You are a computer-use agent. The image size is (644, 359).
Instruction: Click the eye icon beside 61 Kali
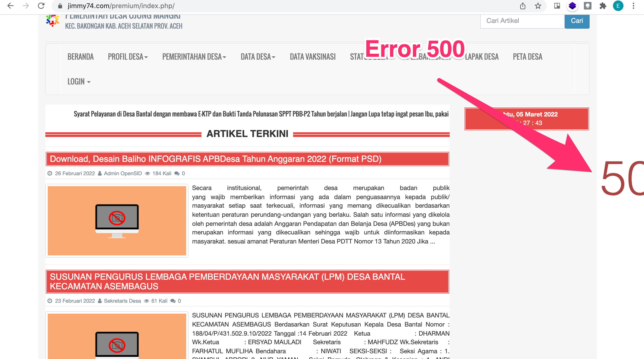pos(147,301)
